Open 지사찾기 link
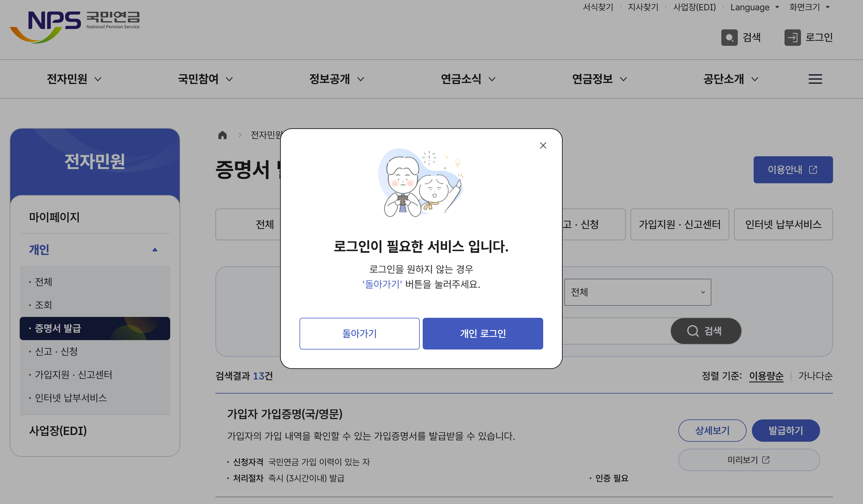This screenshot has width=863, height=504. (643, 7)
